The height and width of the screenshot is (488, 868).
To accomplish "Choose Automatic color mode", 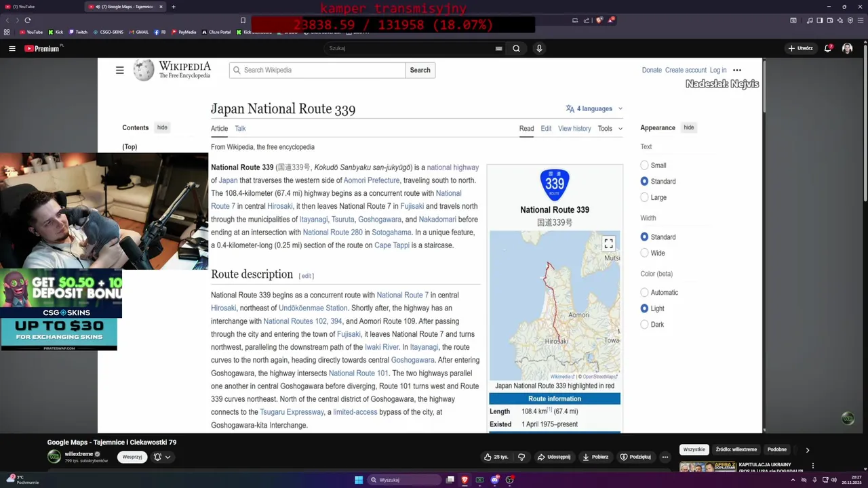I will [644, 292].
